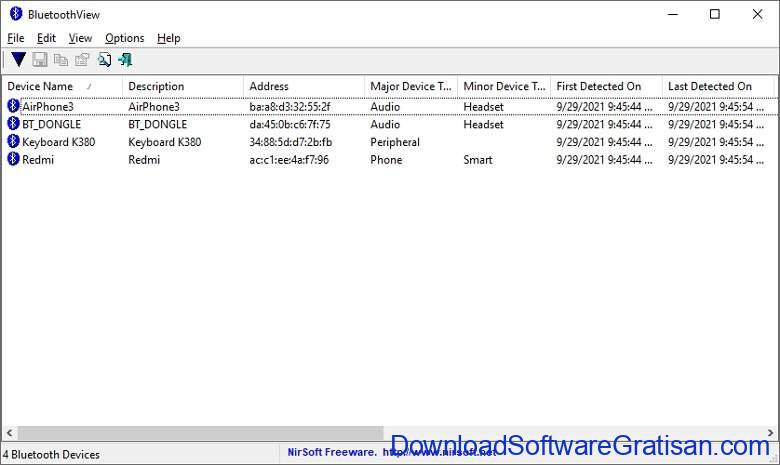Screen dimensions: 780x465
Task: Click Peripheral in Keyboard K380 row
Action: click(395, 142)
